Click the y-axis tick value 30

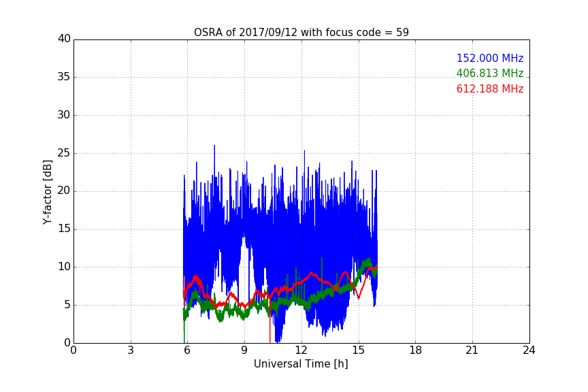[x=64, y=115]
